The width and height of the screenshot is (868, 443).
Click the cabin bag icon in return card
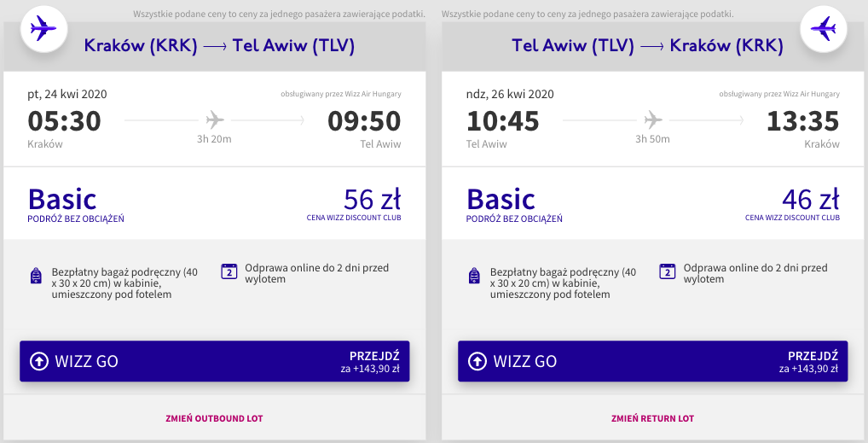point(474,275)
